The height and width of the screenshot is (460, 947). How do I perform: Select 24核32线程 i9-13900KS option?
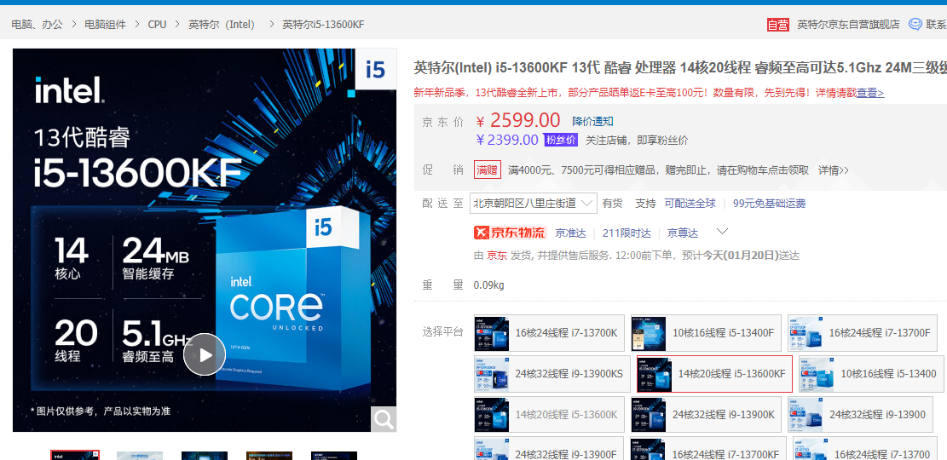tap(551, 374)
